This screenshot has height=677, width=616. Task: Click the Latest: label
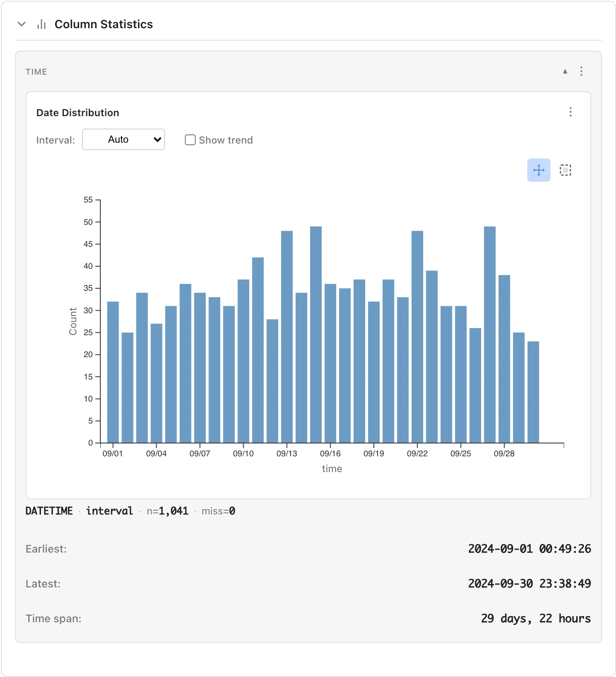43,584
